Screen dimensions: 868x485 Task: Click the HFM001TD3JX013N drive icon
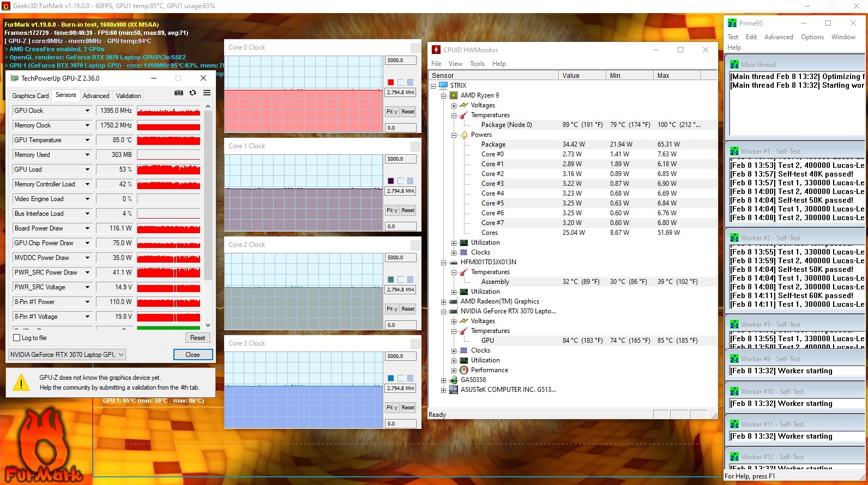coord(454,262)
